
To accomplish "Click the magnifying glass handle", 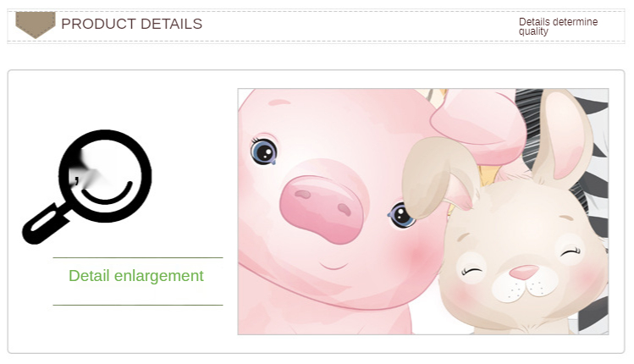I will (45, 225).
